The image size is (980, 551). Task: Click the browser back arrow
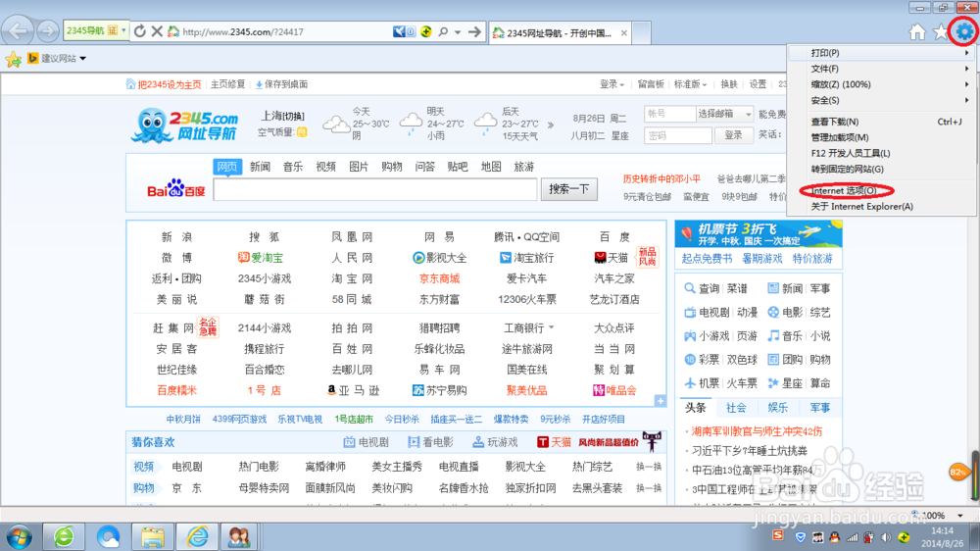(18, 30)
